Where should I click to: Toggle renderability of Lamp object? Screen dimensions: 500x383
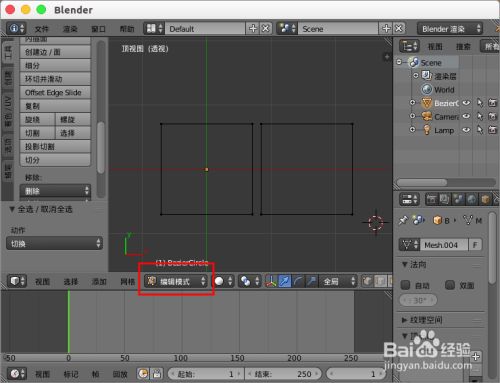click(493, 130)
